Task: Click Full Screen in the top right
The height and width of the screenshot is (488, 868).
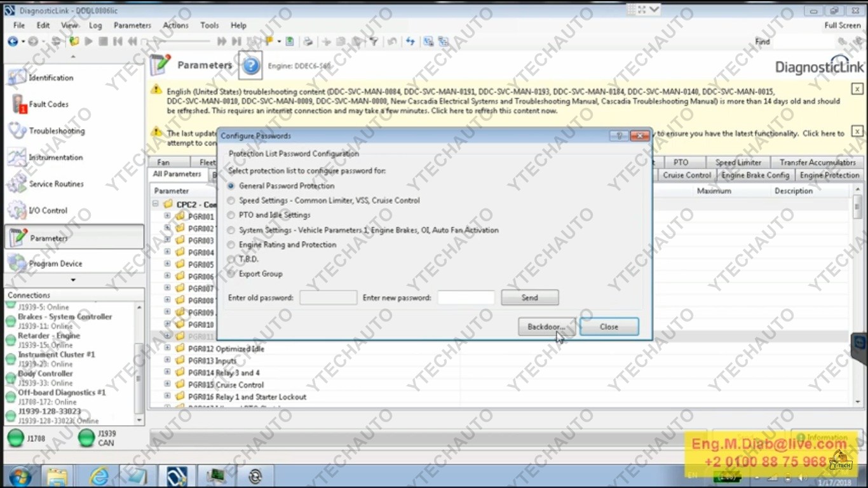Action: 843,25
